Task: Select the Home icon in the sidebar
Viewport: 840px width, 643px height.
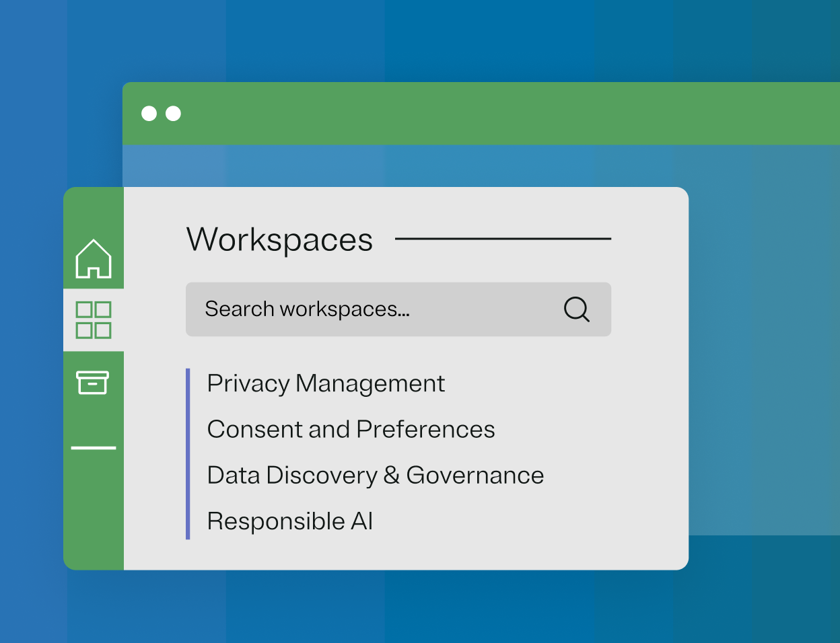Action: click(x=94, y=259)
